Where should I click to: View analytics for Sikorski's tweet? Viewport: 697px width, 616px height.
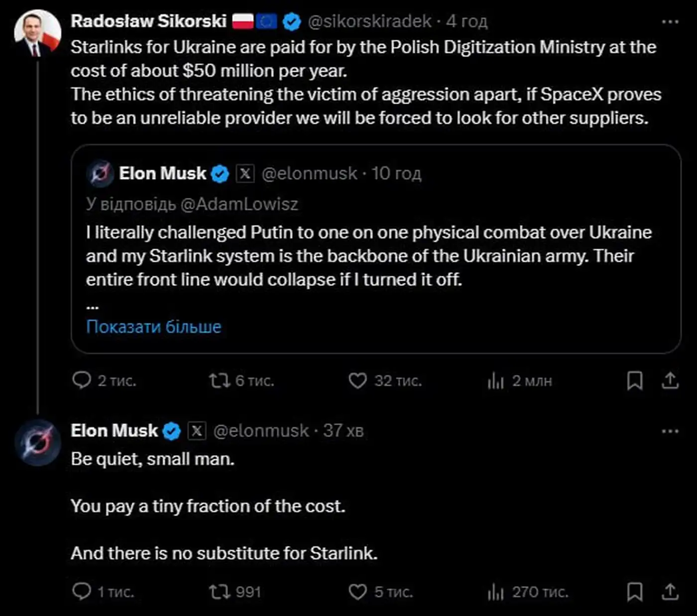(x=496, y=381)
